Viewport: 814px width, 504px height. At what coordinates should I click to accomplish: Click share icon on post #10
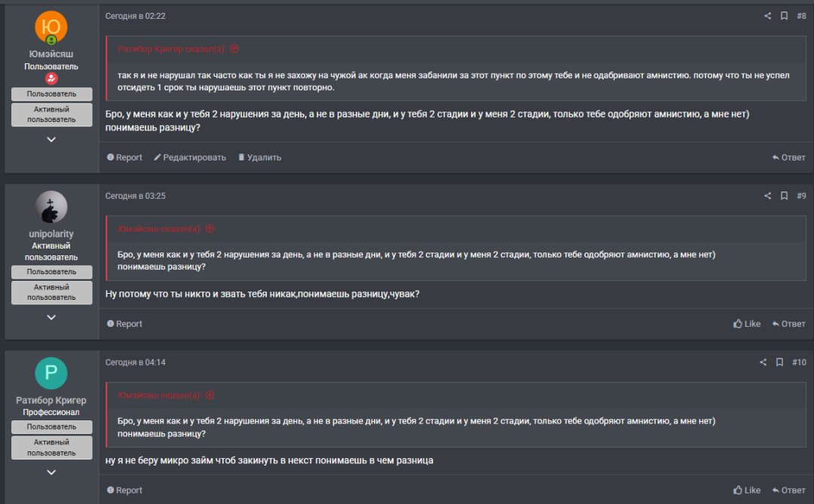point(764,362)
